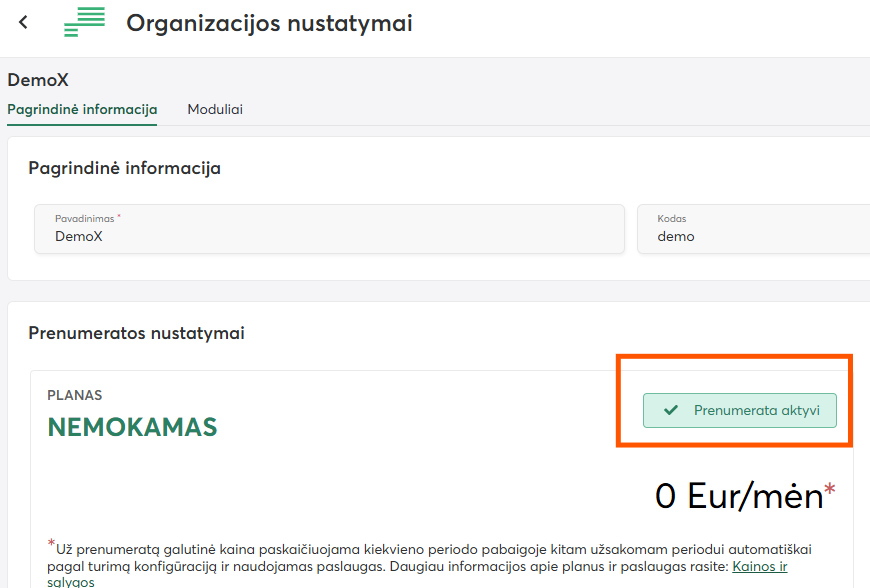Click the 0 Eur/mėn price text
This screenshot has height=588, width=870.
(738, 496)
